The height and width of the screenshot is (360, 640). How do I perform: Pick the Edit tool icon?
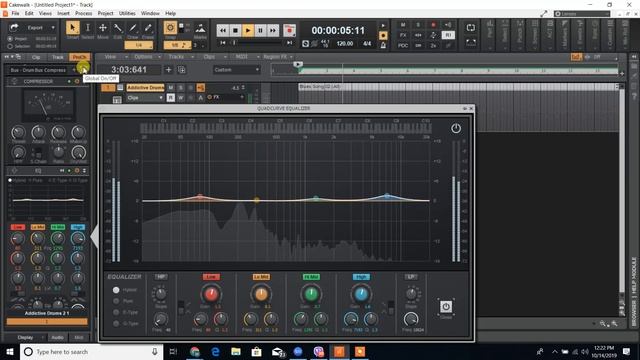click(118, 28)
